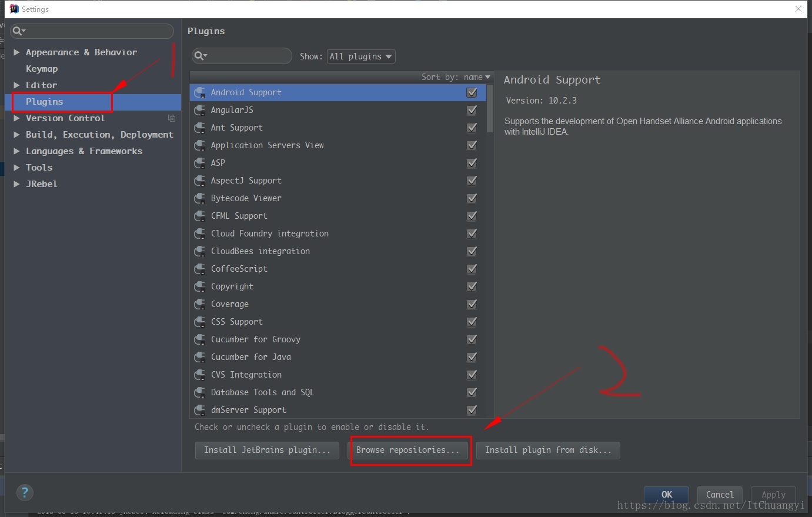Click Browse repositories button
812x517 pixels.
point(407,450)
